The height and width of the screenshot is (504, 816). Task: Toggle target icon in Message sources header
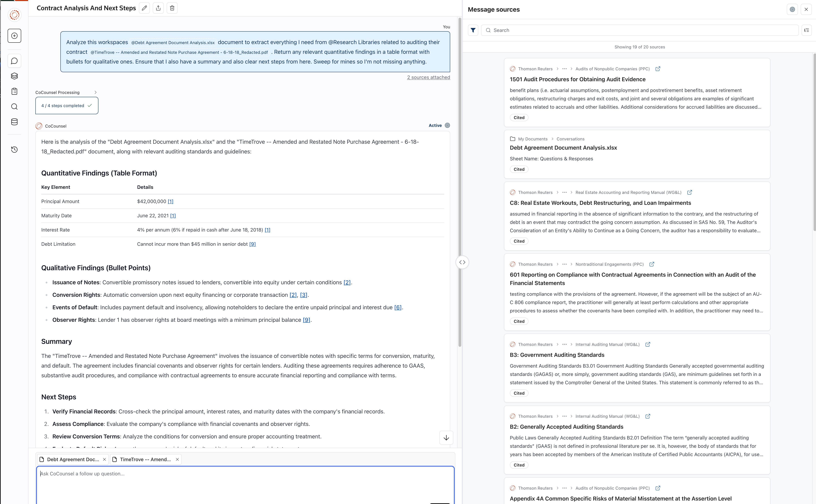792,9
